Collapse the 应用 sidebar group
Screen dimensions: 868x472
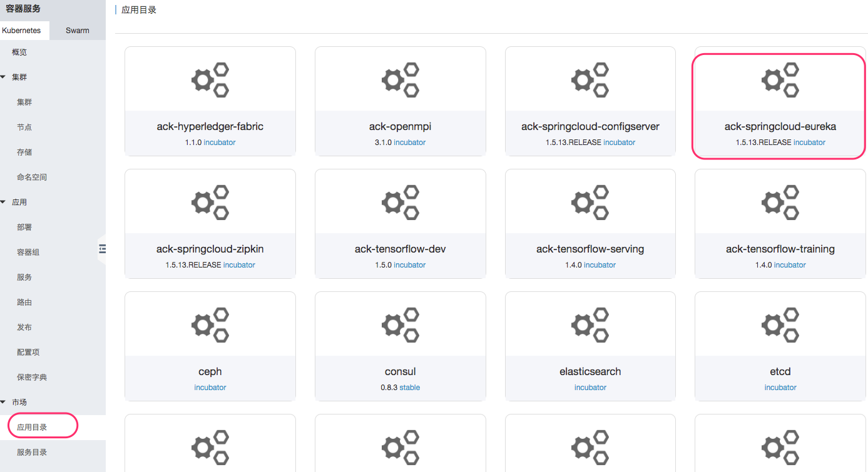[x=3, y=202]
